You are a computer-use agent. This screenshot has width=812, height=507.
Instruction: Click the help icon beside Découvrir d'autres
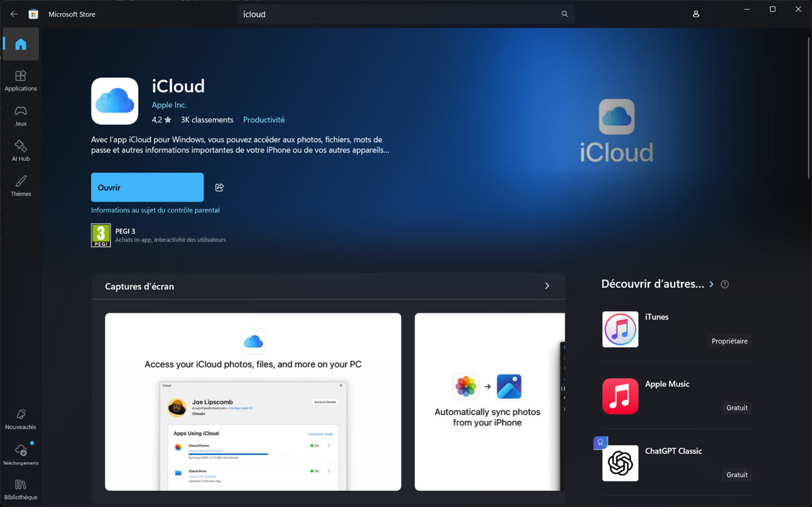pyautogui.click(x=725, y=284)
